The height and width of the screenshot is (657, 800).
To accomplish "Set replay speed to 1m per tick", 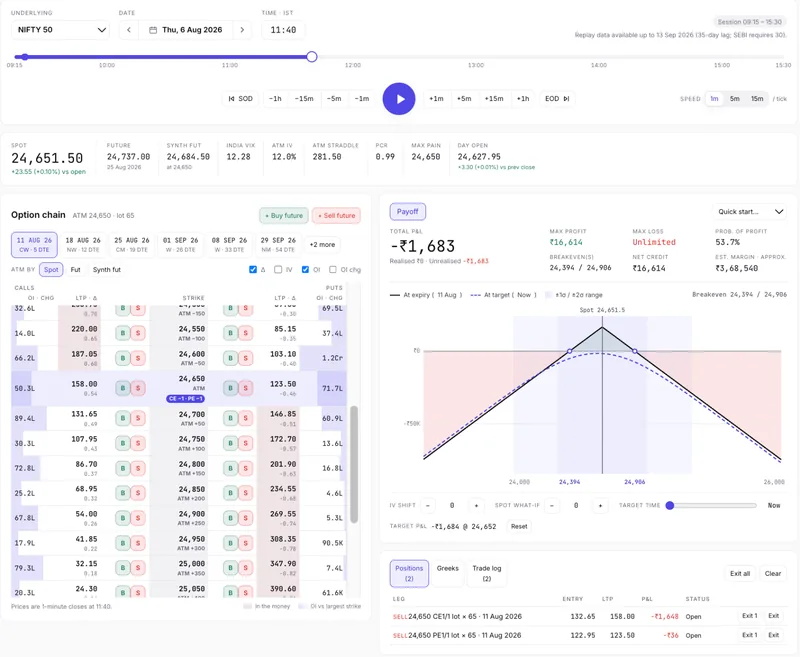I will coord(714,98).
